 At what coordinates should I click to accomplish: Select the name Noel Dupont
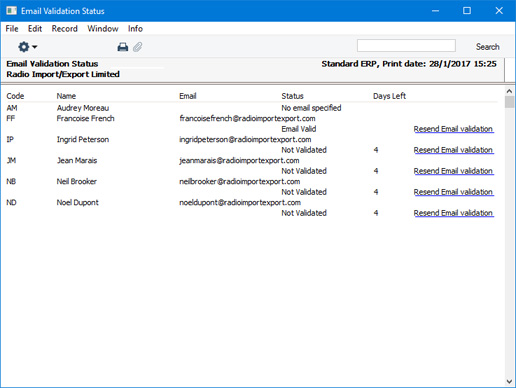78,202
